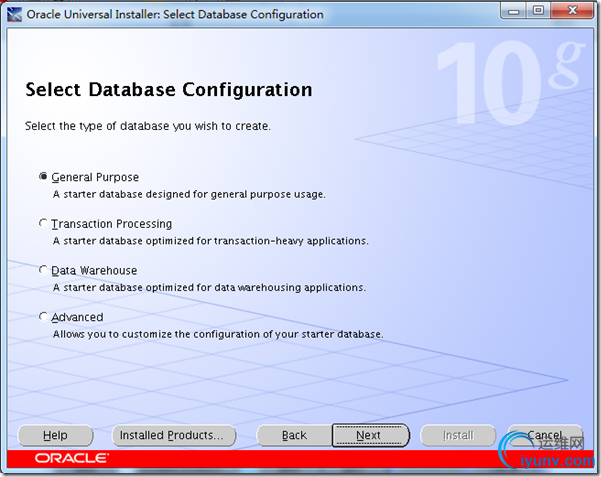Pick the Advanced configuration option
The height and width of the screenshot is (477, 601).
coord(44,317)
